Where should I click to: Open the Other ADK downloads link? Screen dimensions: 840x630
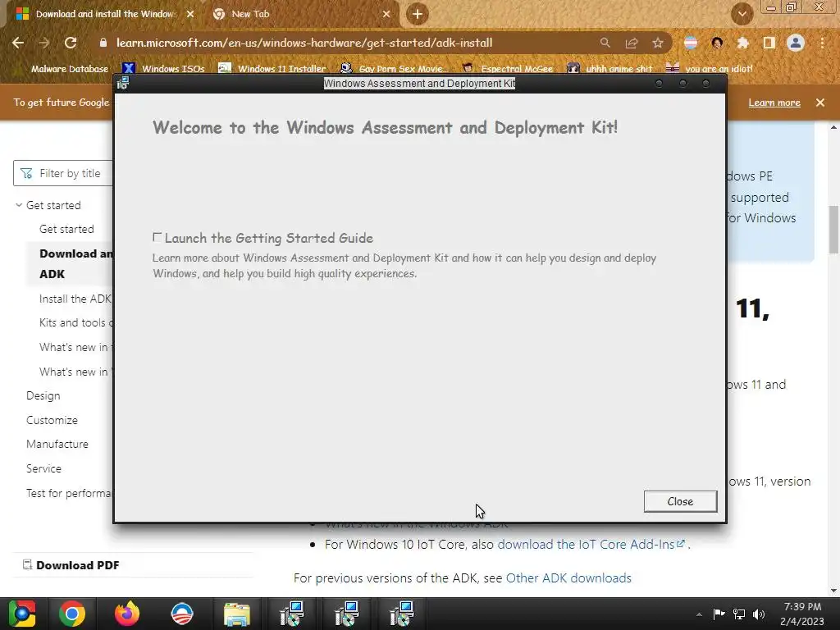pyautogui.click(x=568, y=578)
